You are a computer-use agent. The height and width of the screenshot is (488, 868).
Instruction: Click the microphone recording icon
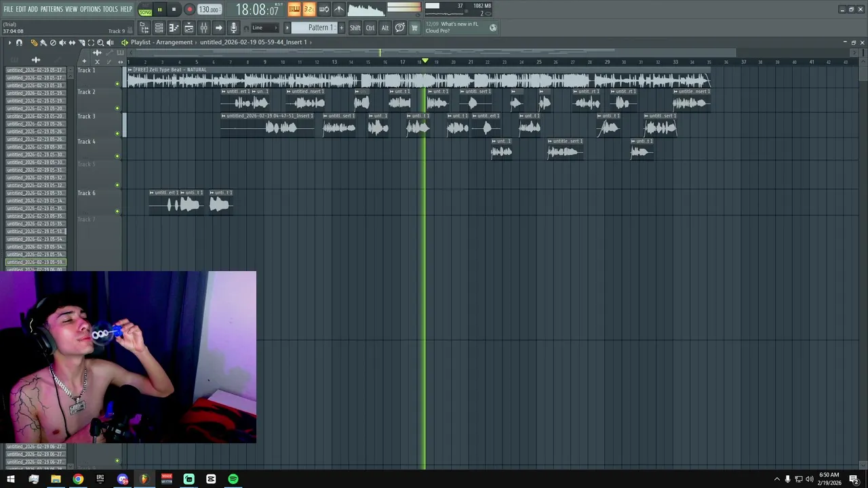[233, 28]
